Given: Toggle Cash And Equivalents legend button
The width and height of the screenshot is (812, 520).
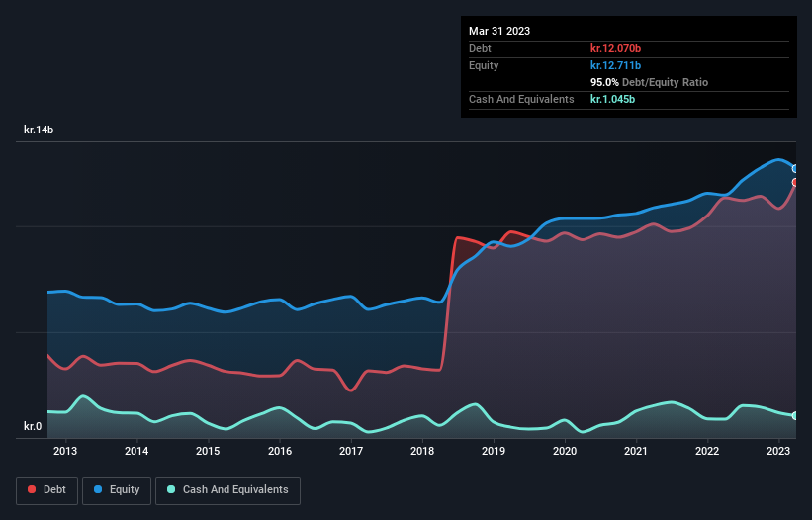Looking at the screenshot, I should (227, 490).
